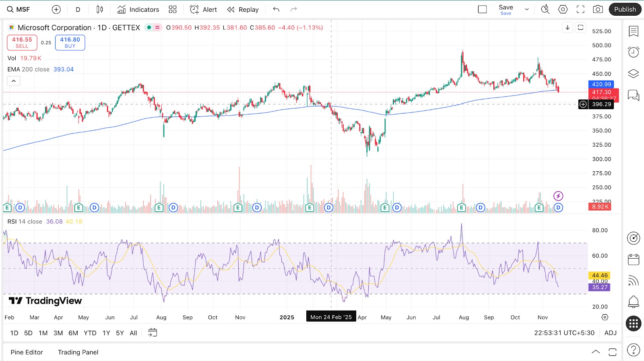Open the Pine Editor tab
The height and width of the screenshot is (361, 644).
coord(27,352)
